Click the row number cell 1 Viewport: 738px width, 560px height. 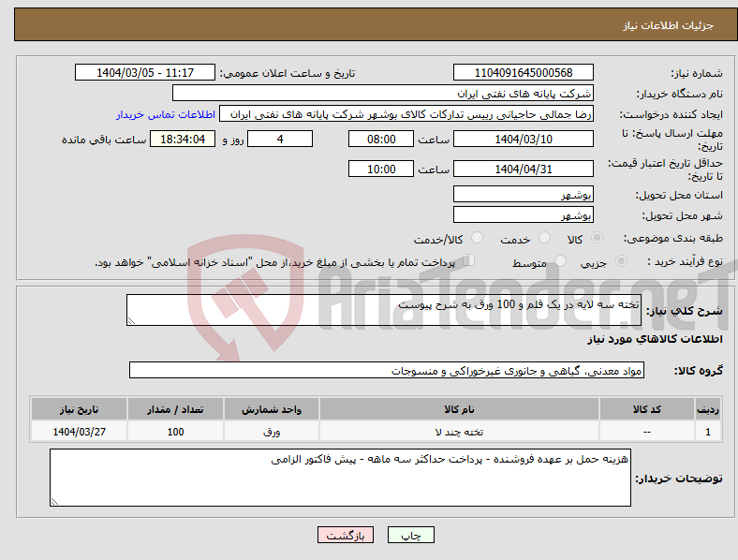pos(708,432)
